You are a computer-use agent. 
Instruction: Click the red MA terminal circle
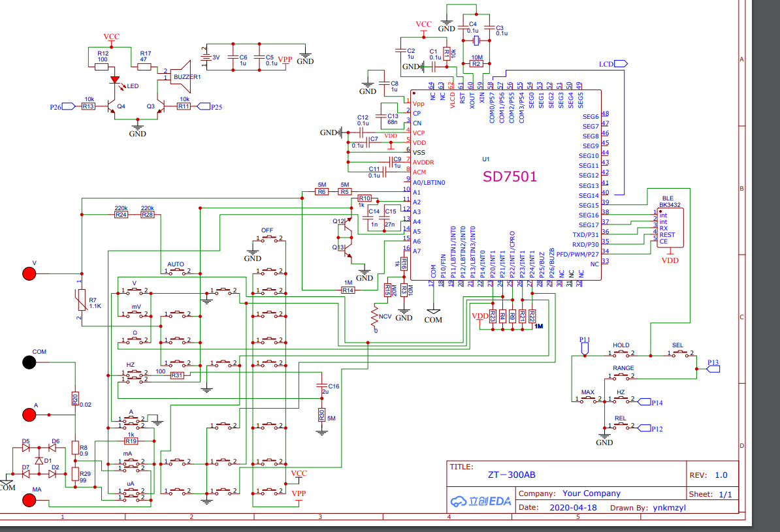tap(29, 500)
